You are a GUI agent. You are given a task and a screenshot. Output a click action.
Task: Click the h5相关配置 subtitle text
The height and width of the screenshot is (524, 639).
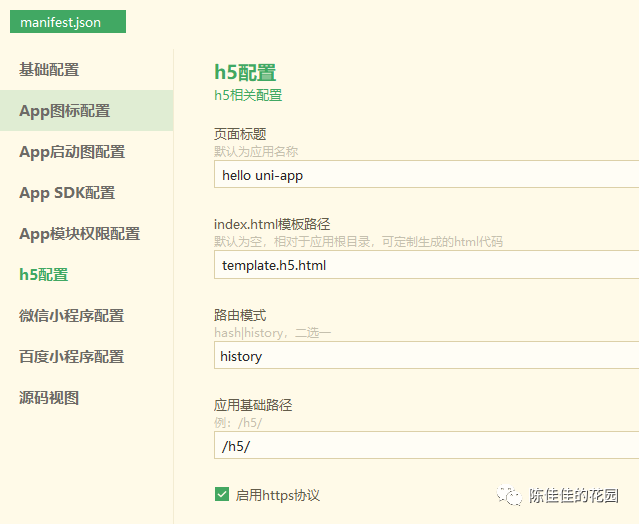pos(248,95)
